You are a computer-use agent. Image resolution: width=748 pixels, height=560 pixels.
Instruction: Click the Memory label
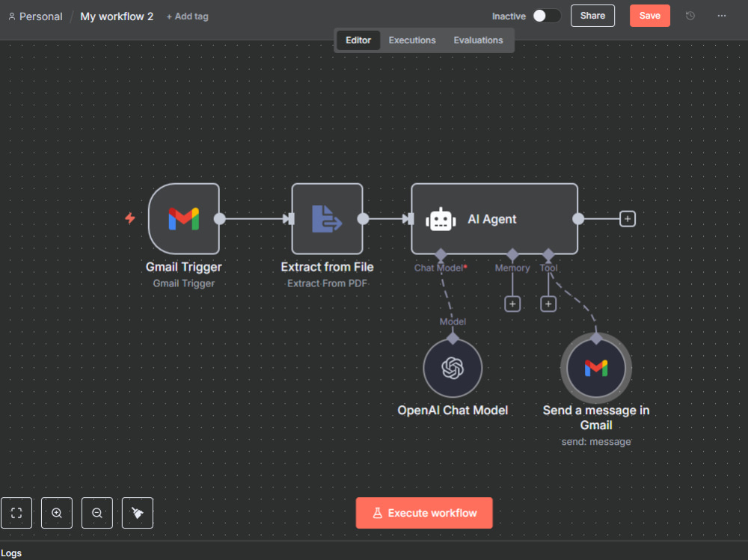[512, 268]
